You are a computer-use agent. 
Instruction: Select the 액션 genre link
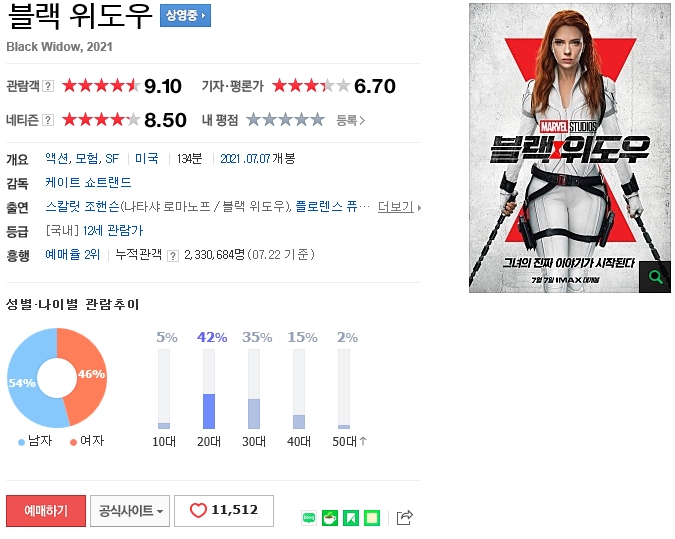pos(57,158)
